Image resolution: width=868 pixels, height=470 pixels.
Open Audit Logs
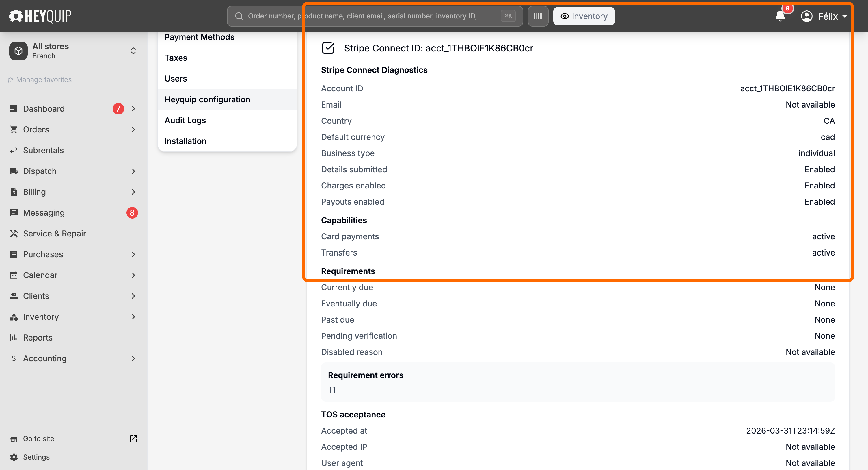[227, 121]
